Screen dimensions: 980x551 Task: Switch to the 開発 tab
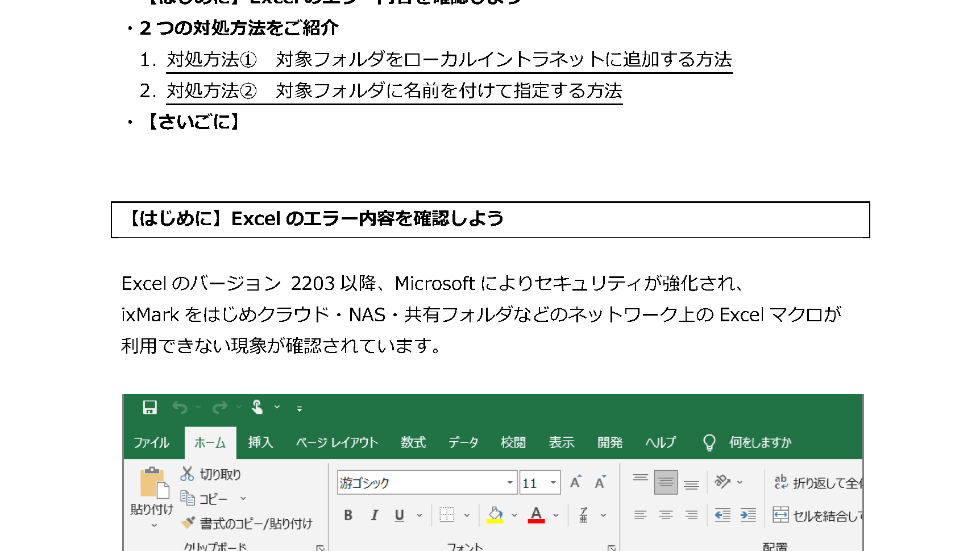coord(610,442)
